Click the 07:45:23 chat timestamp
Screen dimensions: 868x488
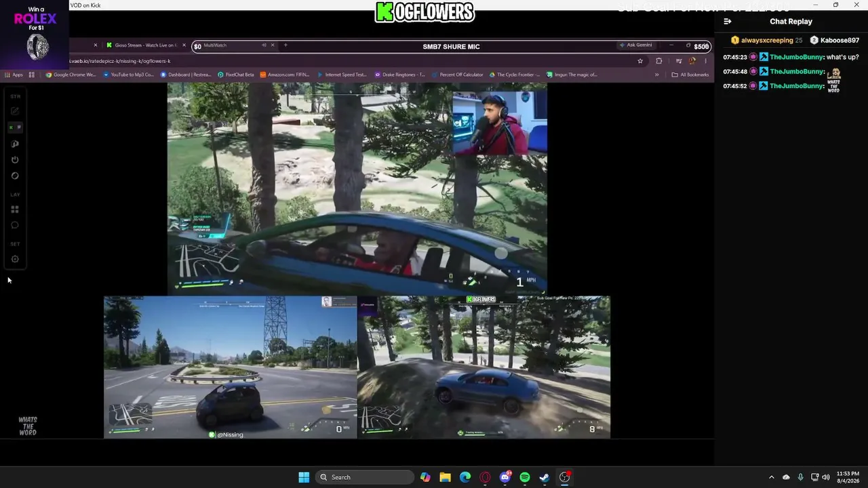coord(735,57)
